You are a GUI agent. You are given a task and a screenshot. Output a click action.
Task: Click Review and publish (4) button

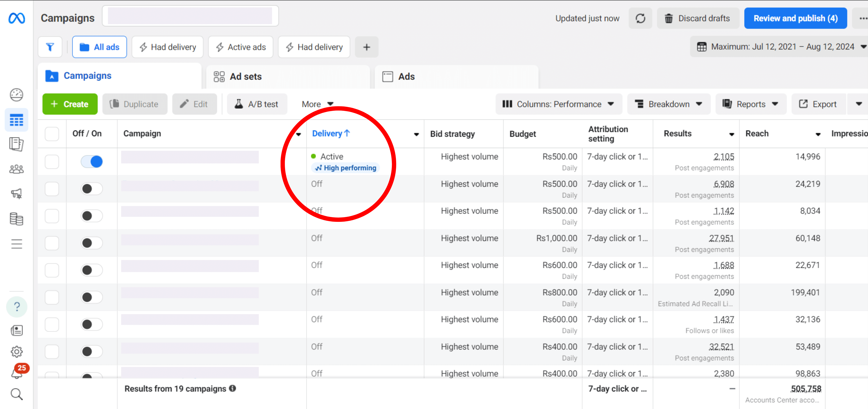[x=795, y=19]
